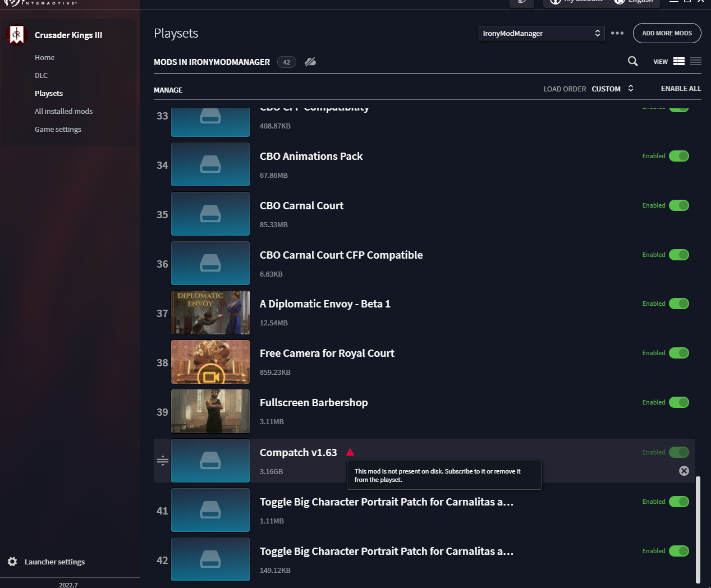Click Free Camera for Royal Court thumbnail

(210, 362)
